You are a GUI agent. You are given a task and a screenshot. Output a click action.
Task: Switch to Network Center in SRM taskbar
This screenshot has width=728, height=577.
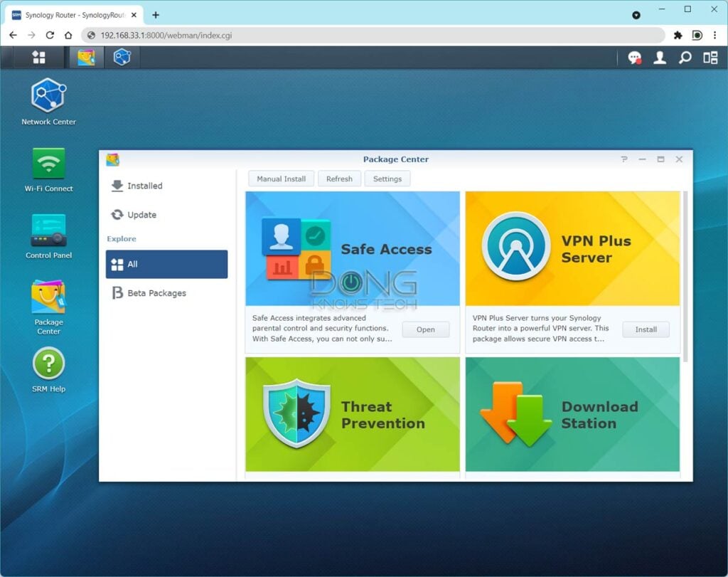(122, 57)
